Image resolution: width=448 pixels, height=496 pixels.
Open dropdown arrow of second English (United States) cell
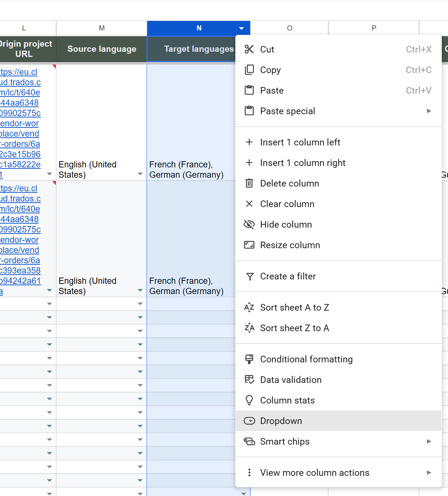tap(140, 290)
